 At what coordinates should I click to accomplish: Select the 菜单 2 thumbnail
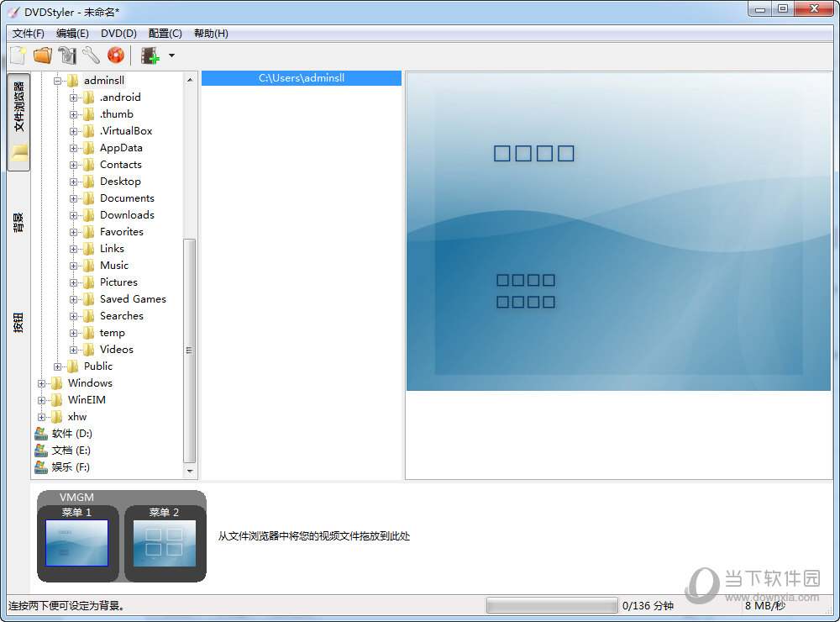165,543
